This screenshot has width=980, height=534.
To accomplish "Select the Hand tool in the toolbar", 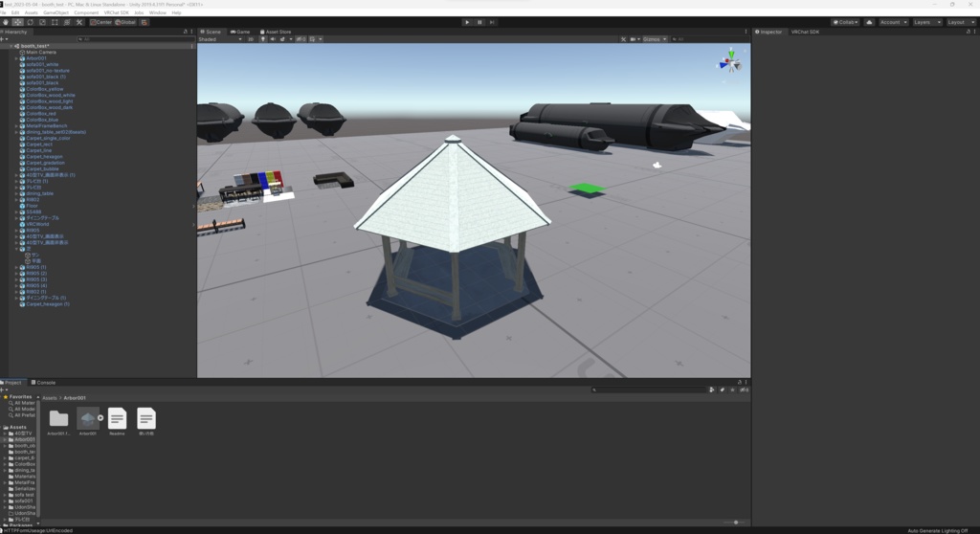I will coord(6,22).
